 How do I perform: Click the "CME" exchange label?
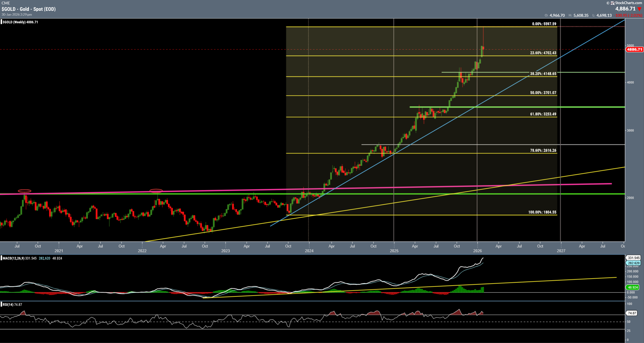pos(6,3)
